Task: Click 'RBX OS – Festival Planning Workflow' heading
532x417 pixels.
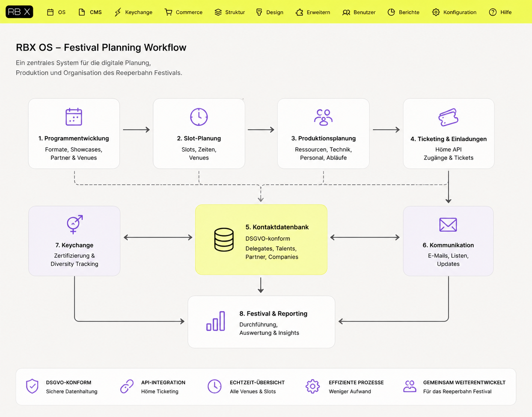Action: click(x=101, y=47)
